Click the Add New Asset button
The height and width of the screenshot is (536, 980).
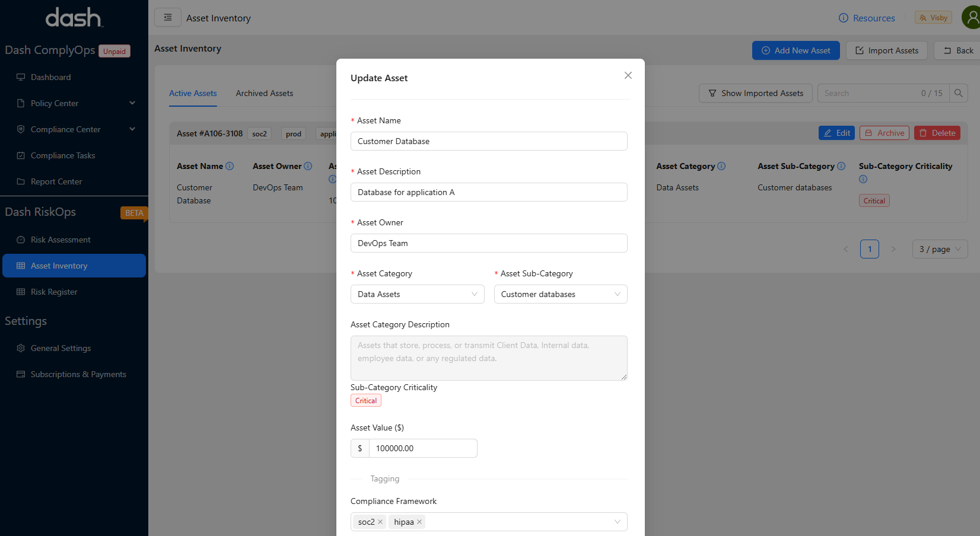pyautogui.click(x=796, y=50)
